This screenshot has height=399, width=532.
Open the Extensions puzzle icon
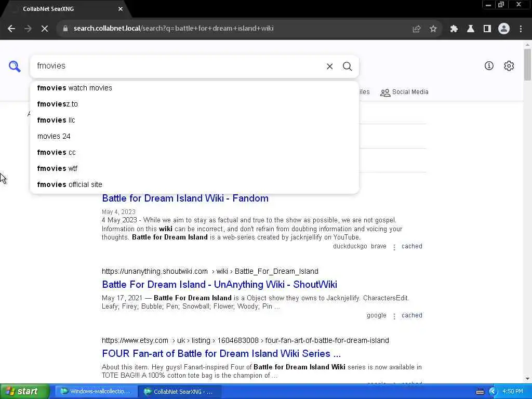[x=454, y=29]
